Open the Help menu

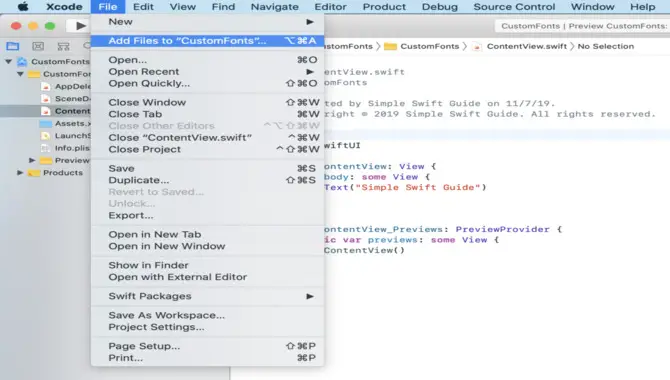(643, 7)
